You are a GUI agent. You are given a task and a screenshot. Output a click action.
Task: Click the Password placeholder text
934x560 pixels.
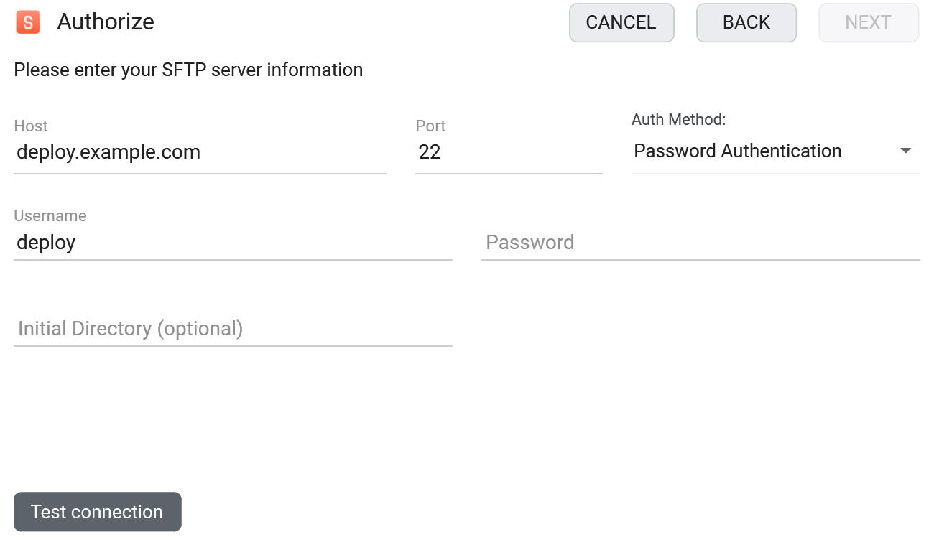(530, 243)
